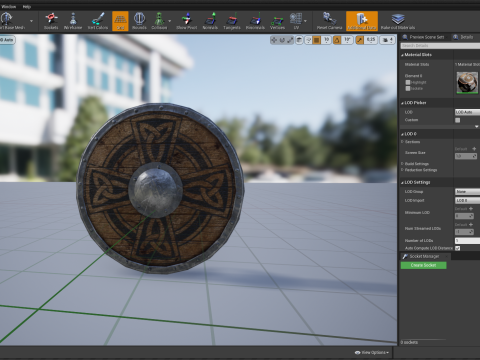Viewport: 480px width, 360px height.
Task: Open the scale snap value 0.25 selector
Action: tap(371, 40)
